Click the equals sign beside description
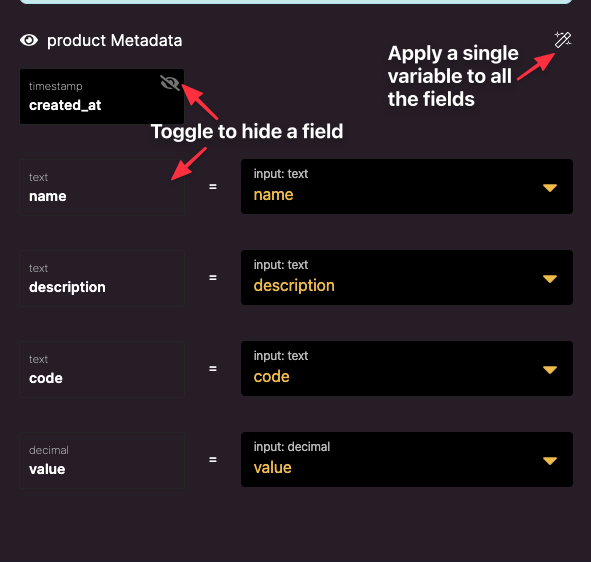Image resolution: width=591 pixels, height=562 pixels. pos(213,277)
